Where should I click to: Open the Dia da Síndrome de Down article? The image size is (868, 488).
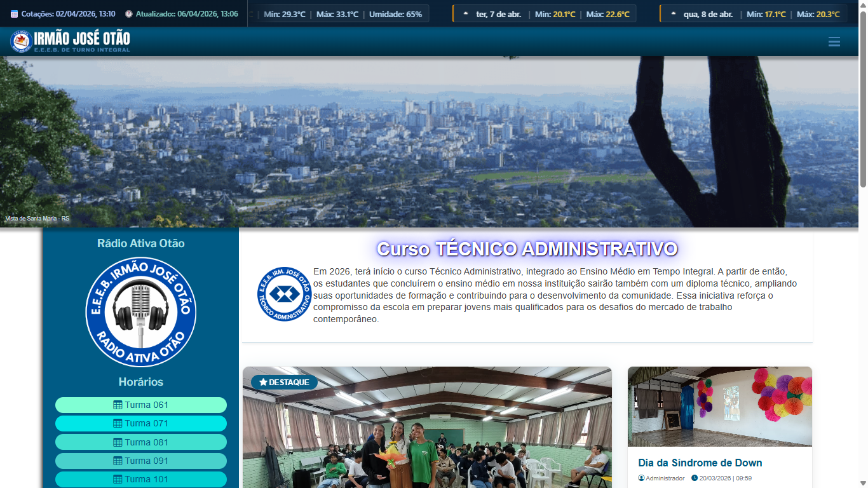click(x=700, y=463)
